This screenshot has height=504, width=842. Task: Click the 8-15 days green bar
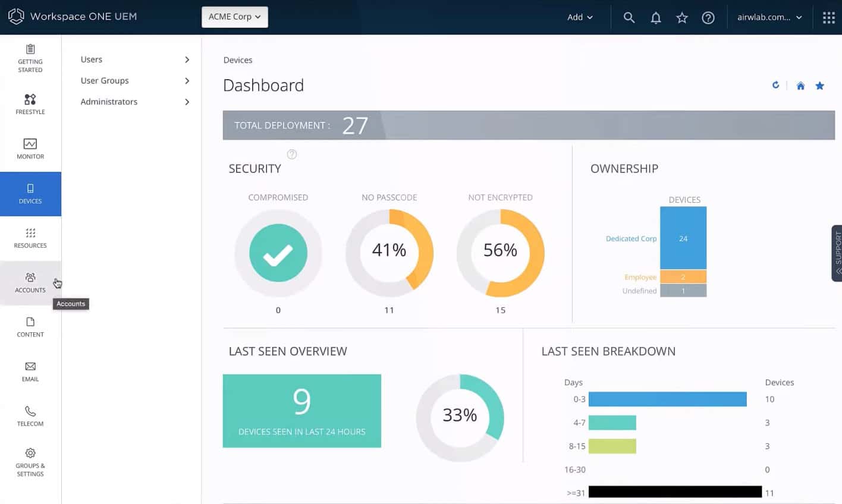point(612,446)
